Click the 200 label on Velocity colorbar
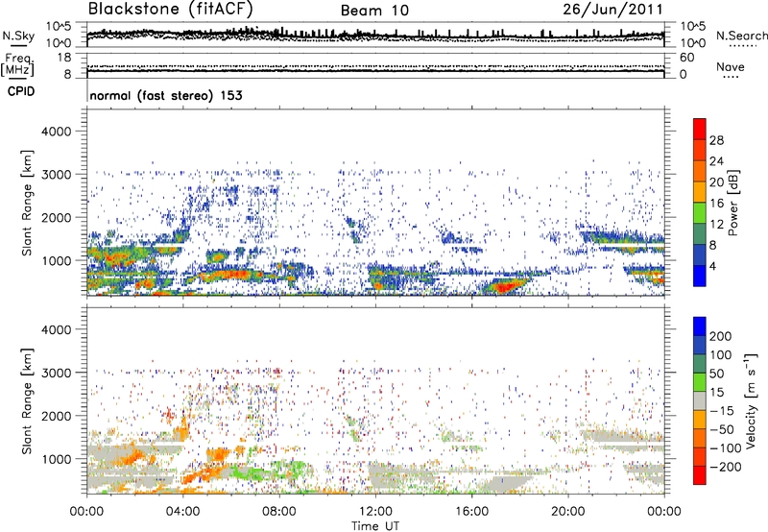 click(721, 336)
